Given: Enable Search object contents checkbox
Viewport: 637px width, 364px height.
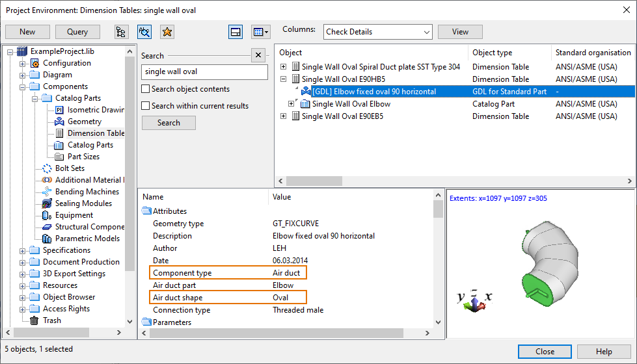Looking at the screenshot, I should click(x=146, y=89).
